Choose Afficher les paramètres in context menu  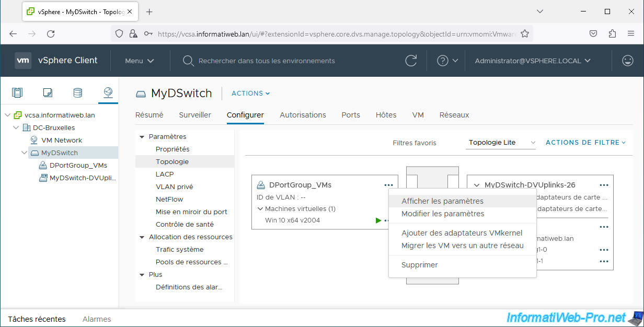(442, 201)
